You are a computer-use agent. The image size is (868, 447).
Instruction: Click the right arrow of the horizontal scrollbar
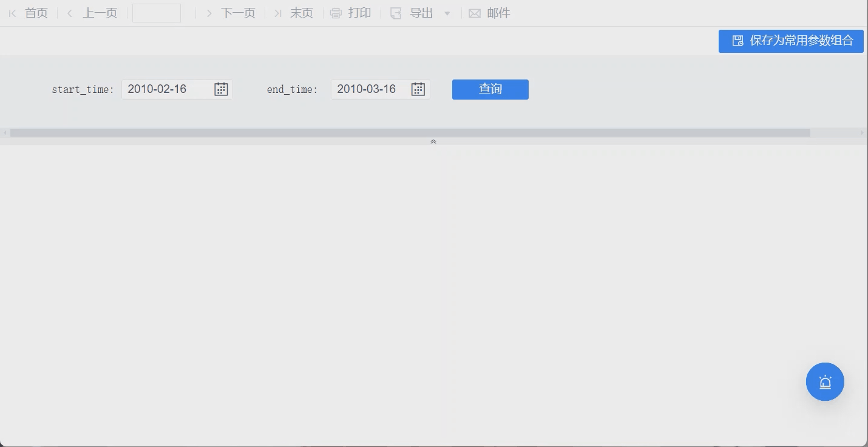point(863,132)
